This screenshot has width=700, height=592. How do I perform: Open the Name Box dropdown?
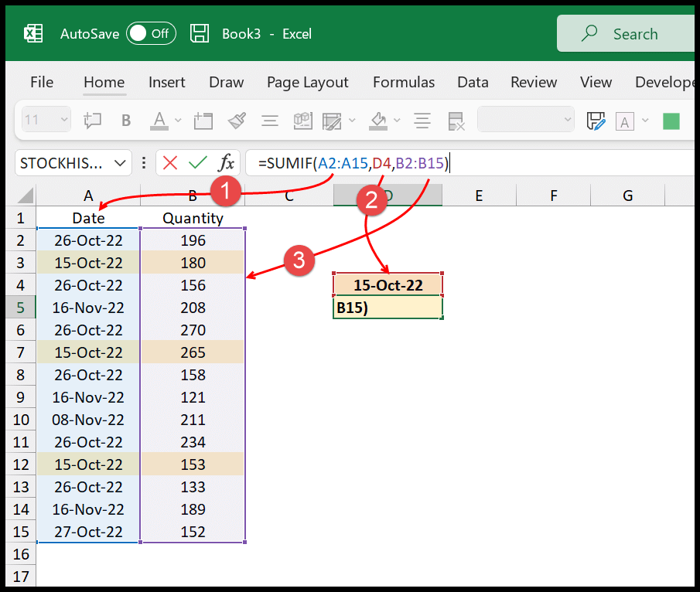pyautogui.click(x=120, y=163)
